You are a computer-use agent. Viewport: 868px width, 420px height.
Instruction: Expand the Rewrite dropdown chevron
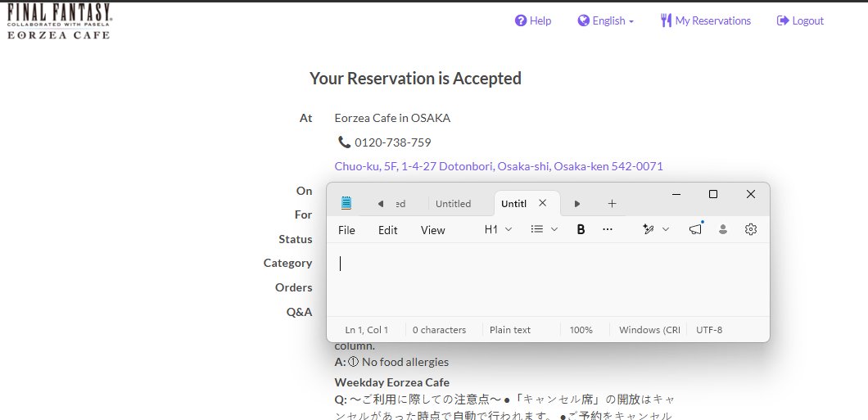666,229
